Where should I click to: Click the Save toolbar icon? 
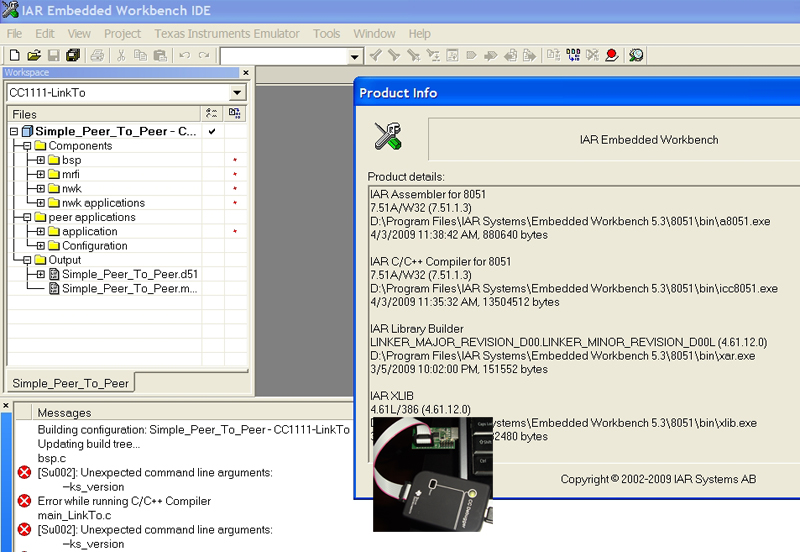click(x=54, y=55)
